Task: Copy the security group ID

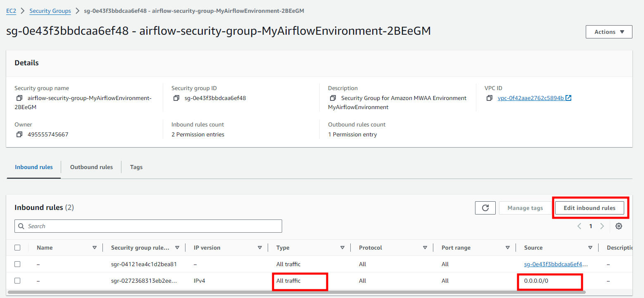Action: [x=176, y=98]
